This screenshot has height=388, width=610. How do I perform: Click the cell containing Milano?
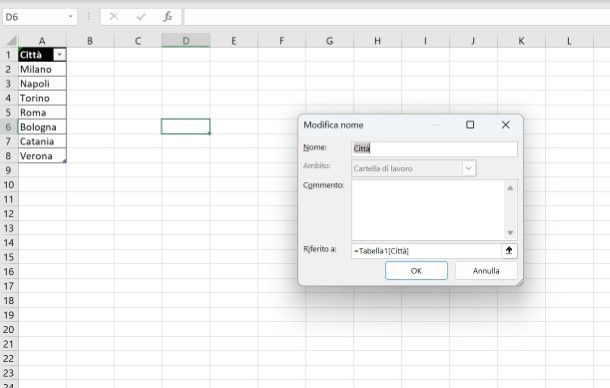click(x=42, y=69)
